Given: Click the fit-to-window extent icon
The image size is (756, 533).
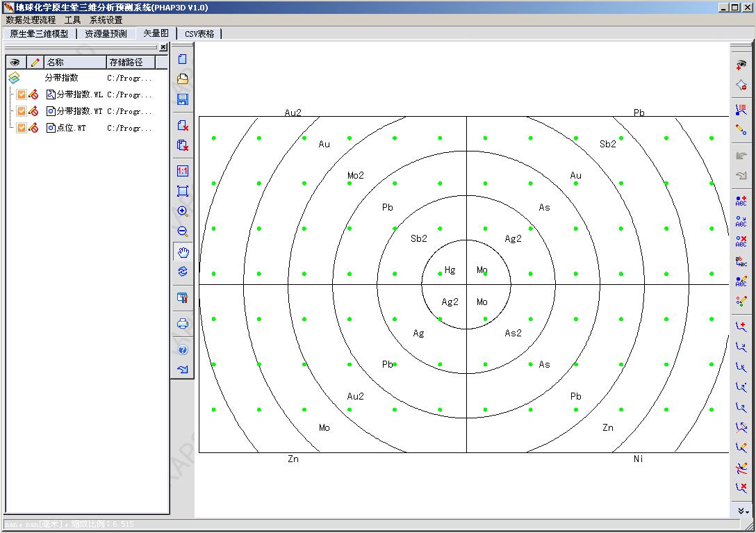Looking at the screenshot, I should [182, 191].
